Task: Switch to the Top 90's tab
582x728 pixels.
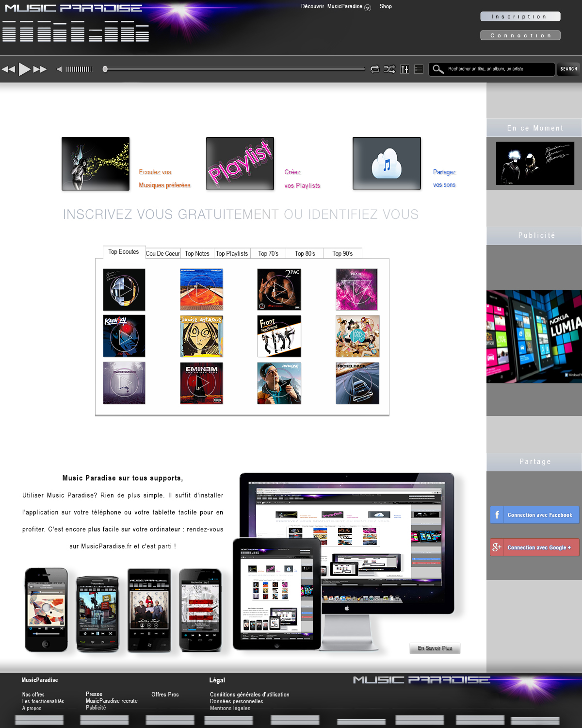Action: coord(342,253)
